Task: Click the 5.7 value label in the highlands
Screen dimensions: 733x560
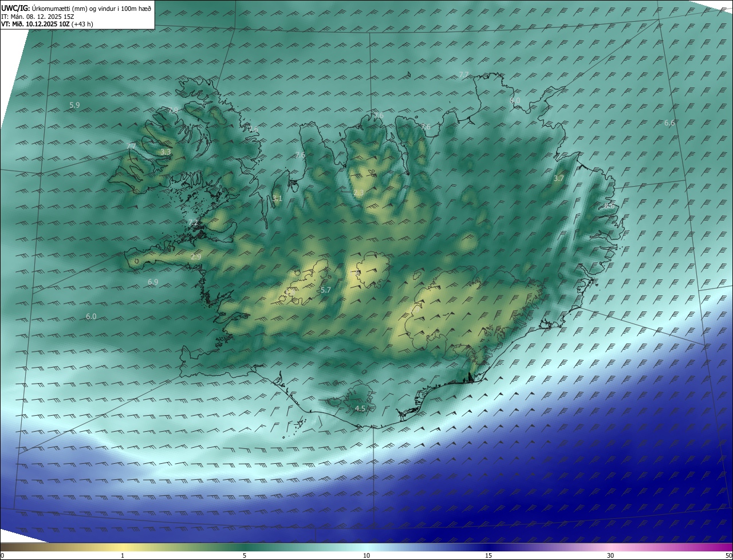Action: [326, 290]
